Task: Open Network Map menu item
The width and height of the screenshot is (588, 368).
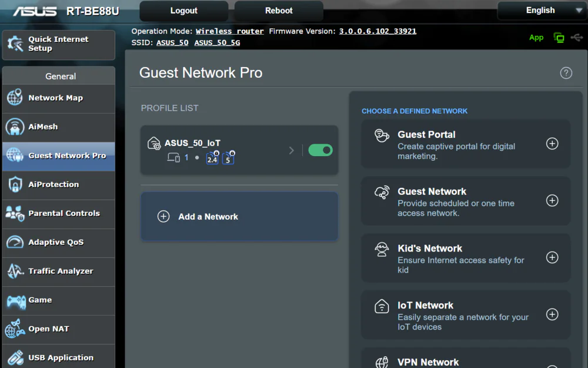Action: 58,98
